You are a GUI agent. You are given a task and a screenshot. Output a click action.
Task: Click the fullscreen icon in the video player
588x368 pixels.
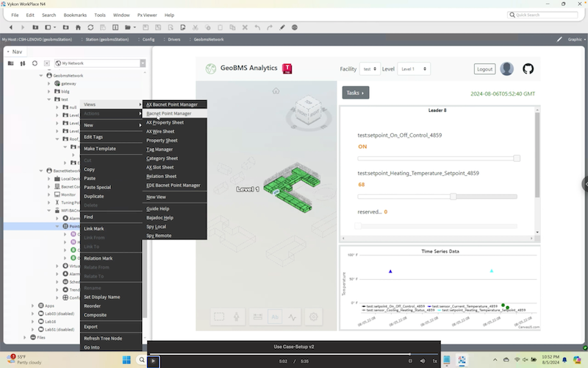point(410,361)
